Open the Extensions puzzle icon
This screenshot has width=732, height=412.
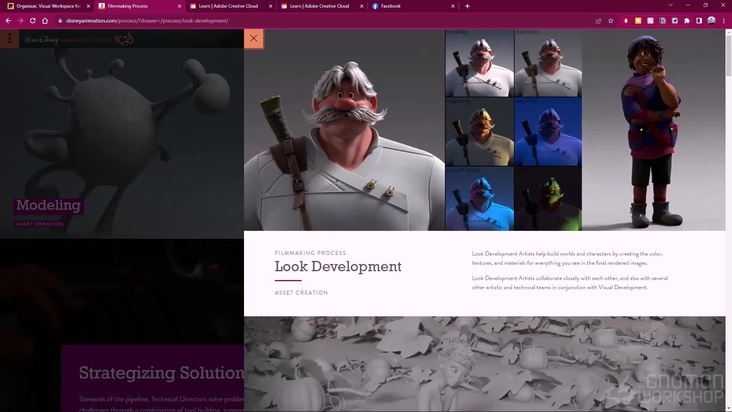click(687, 20)
